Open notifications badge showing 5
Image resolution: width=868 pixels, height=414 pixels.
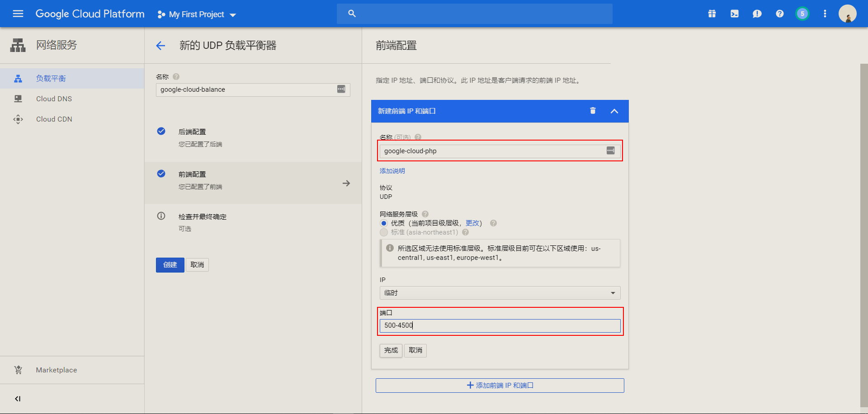[x=802, y=14]
